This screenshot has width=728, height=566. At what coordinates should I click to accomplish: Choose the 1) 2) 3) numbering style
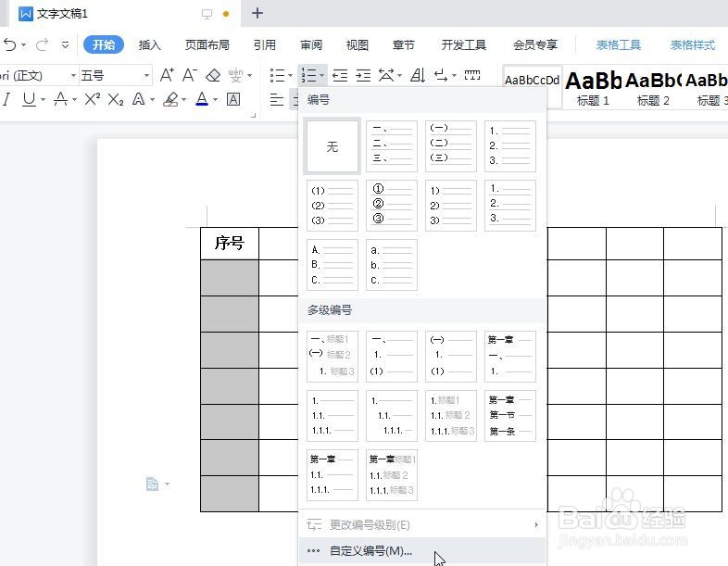451,206
